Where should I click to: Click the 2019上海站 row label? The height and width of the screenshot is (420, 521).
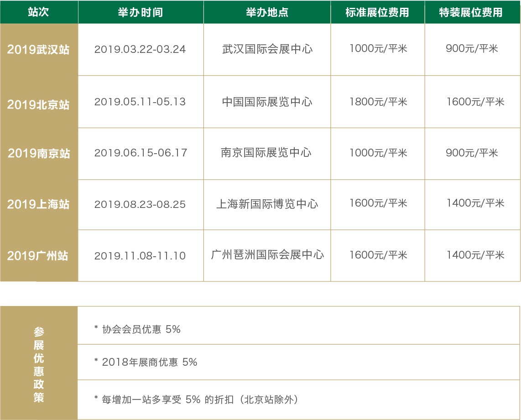tap(39, 204)
